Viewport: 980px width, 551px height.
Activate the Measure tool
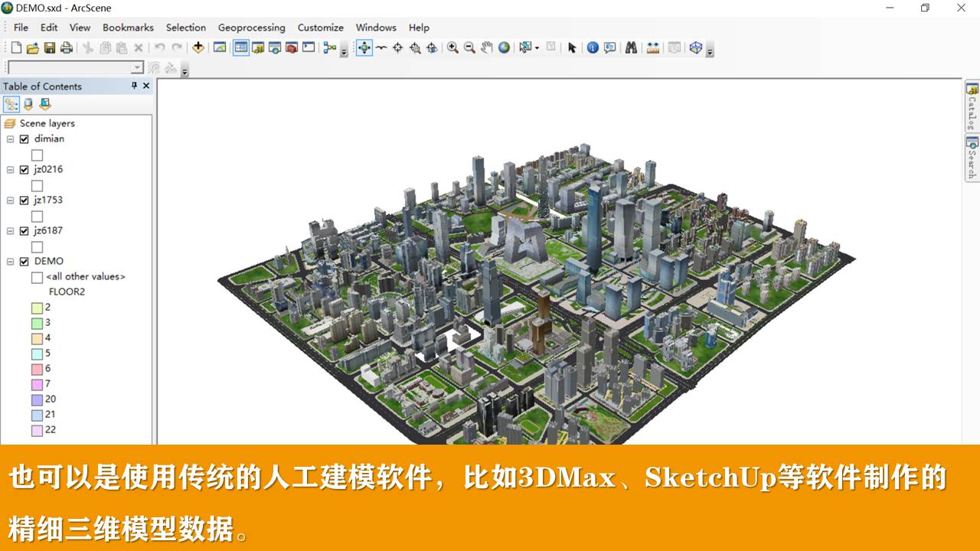click(653, 47)
